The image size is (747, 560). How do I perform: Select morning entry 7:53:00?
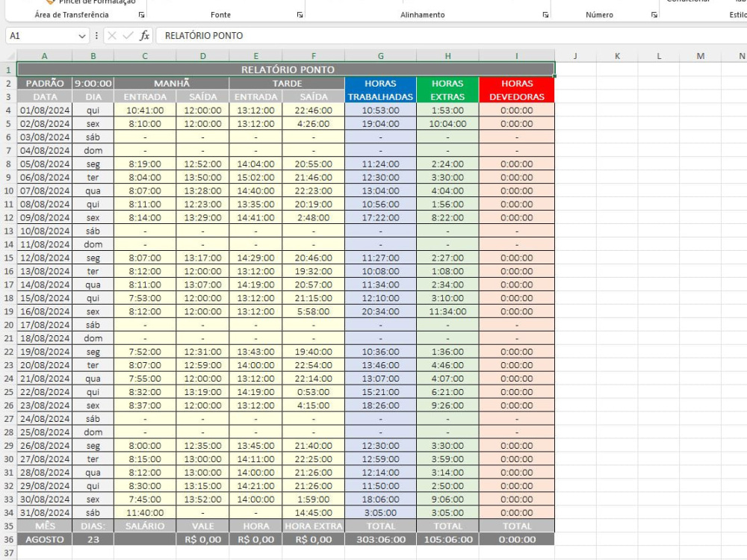[145, 298]
